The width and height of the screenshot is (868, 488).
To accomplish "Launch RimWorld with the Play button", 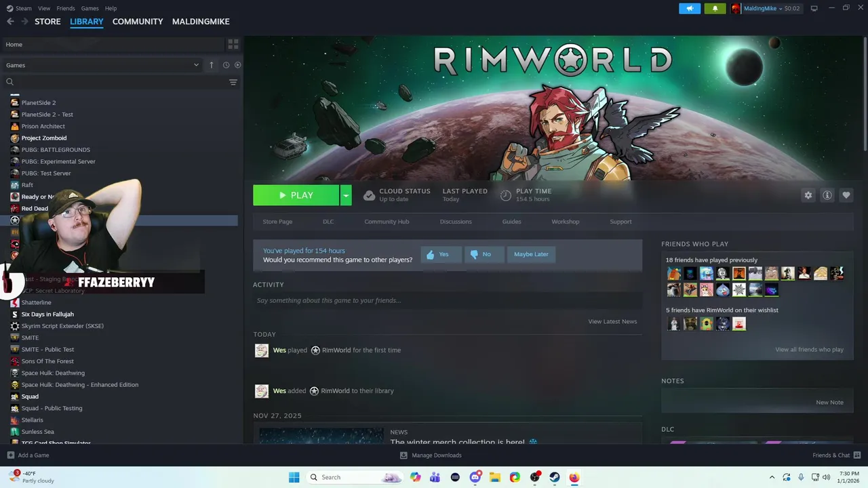I will click(x=296, y=195).
